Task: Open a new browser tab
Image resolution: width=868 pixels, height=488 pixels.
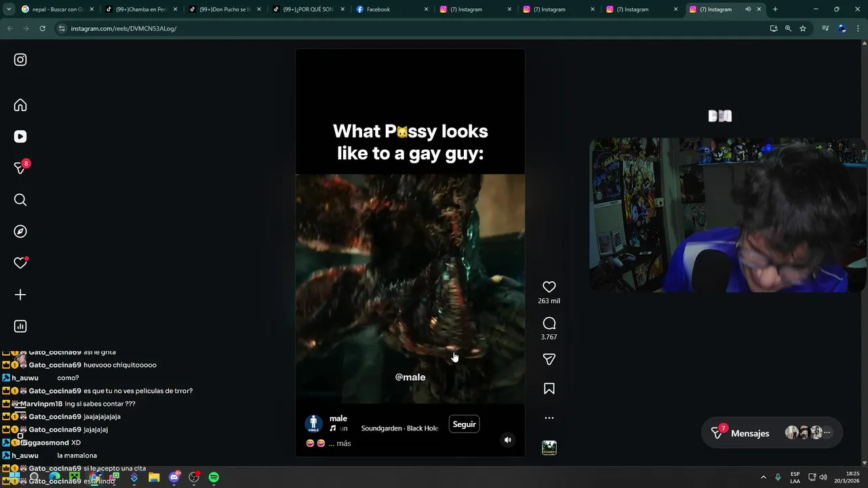Action: (x=775, y=9)
